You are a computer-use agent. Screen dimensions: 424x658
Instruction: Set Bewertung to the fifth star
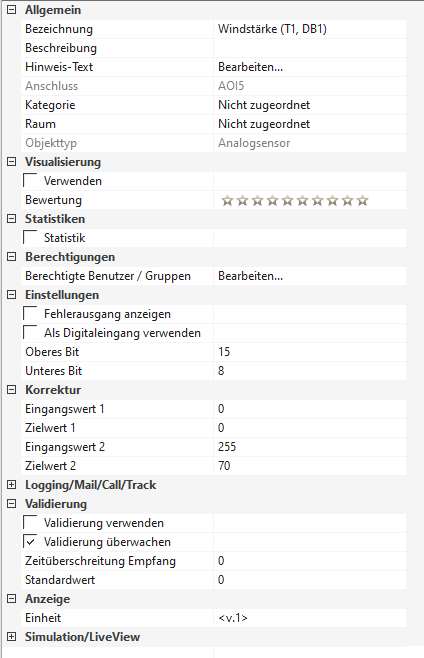coord(288,201)
